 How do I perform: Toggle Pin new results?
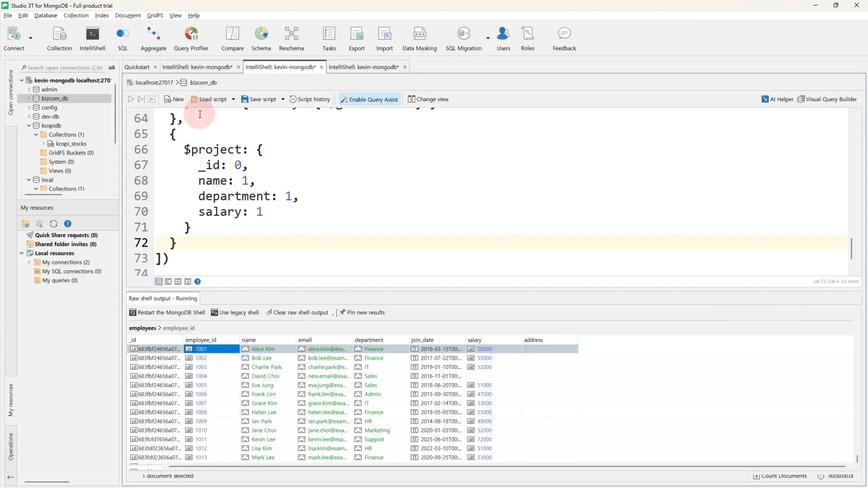point(362,312)
